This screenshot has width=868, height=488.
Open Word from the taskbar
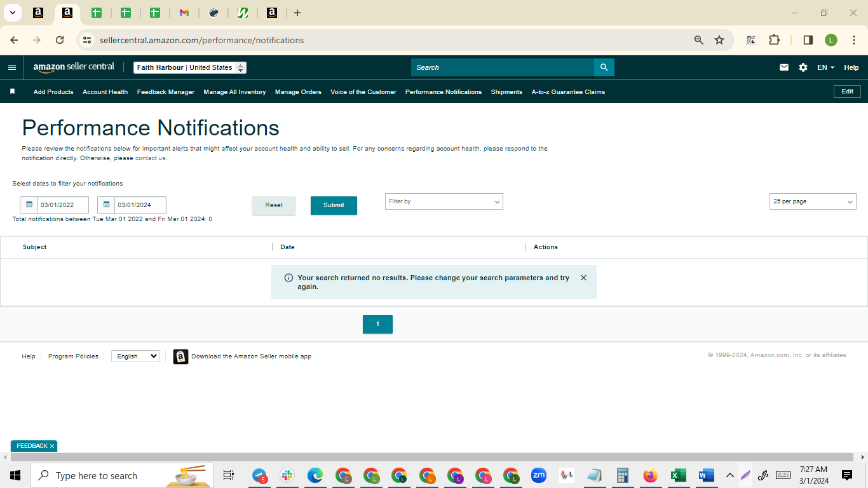pyautogui.click(x=705, y=475)
